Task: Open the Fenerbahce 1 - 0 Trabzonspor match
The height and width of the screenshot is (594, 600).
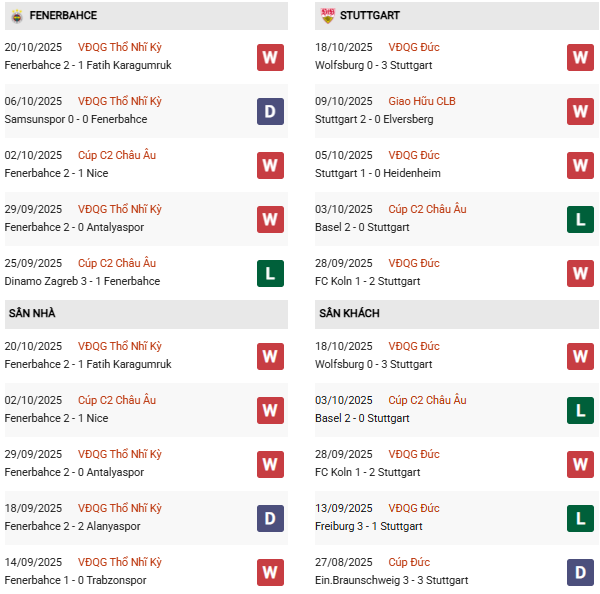Action: click(75, 580)
